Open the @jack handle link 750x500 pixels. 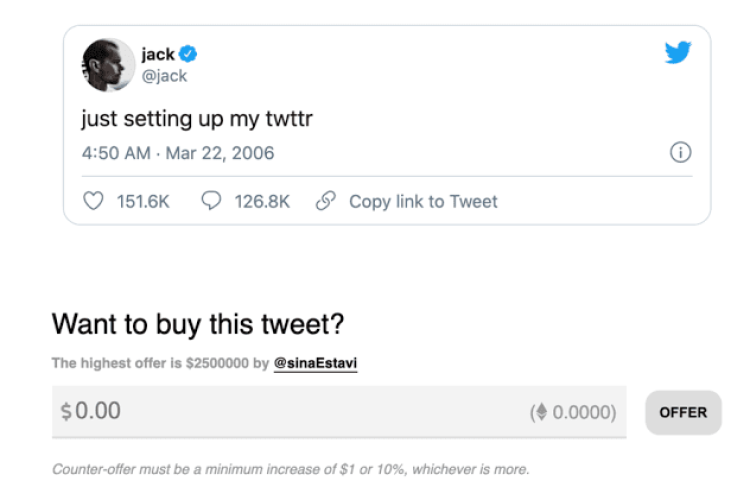pyautogui.click(x=164, y=76)
